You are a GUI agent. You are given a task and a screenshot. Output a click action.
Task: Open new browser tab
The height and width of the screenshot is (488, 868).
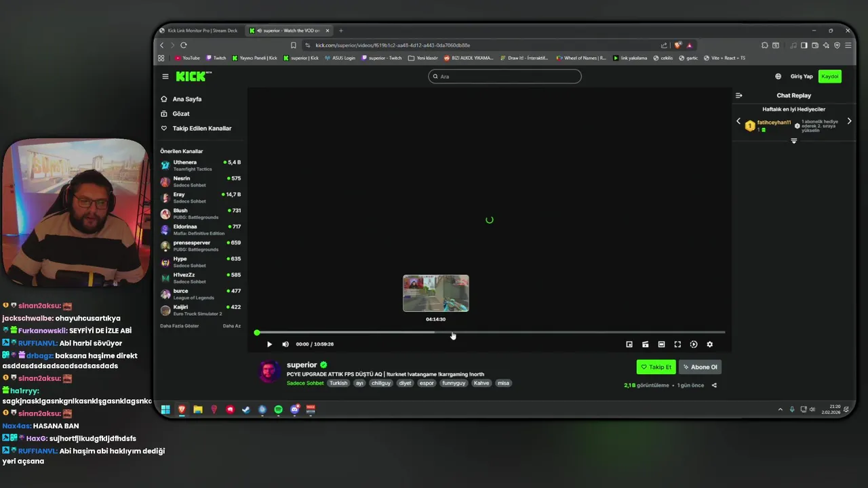[x=341, y=30]
